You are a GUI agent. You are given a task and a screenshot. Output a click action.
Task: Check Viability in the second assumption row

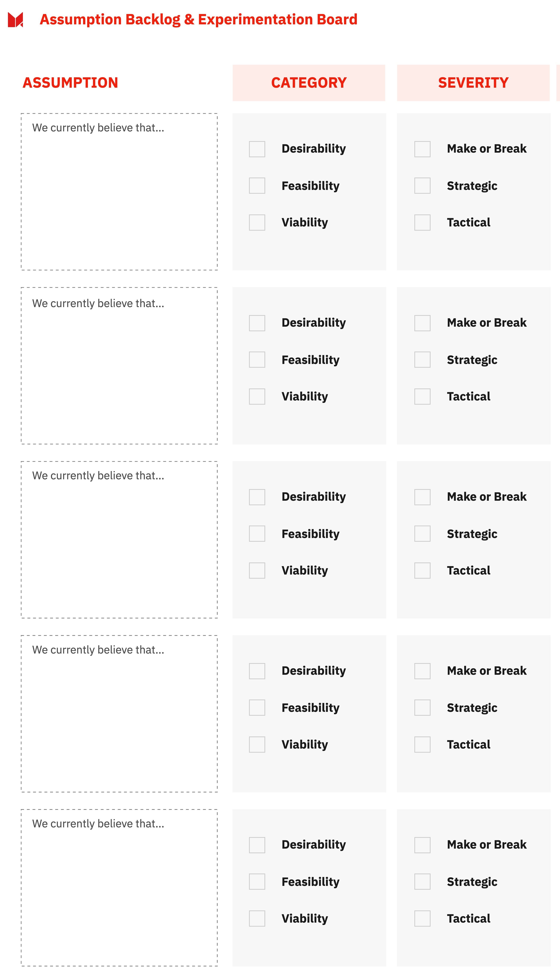pos(257,396)
